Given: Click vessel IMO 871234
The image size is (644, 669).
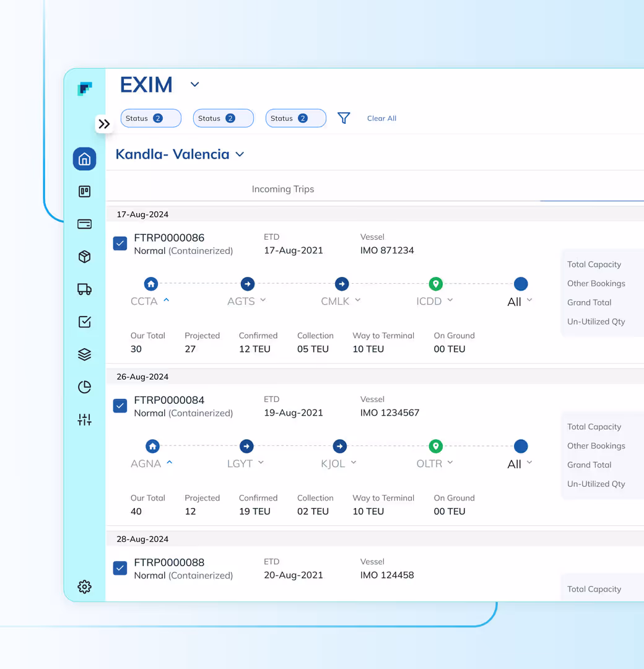Looking at the screenshot, I should 387,250.
